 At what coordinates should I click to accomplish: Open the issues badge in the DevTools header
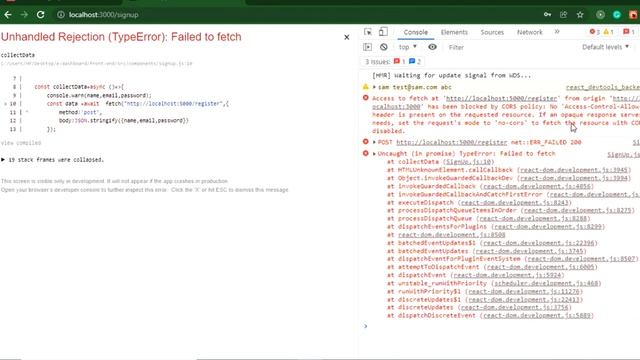coord(629,32)
